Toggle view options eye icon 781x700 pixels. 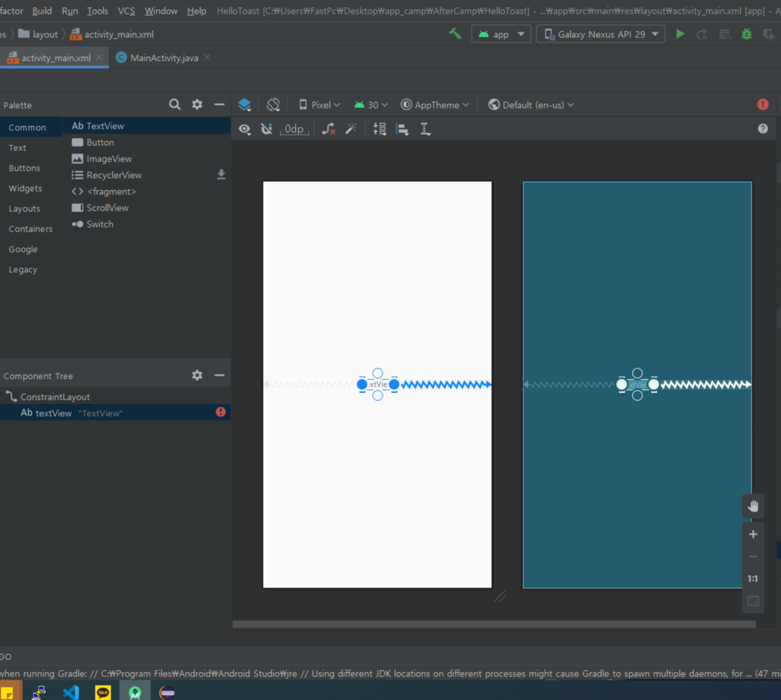(x=244, y=129)
